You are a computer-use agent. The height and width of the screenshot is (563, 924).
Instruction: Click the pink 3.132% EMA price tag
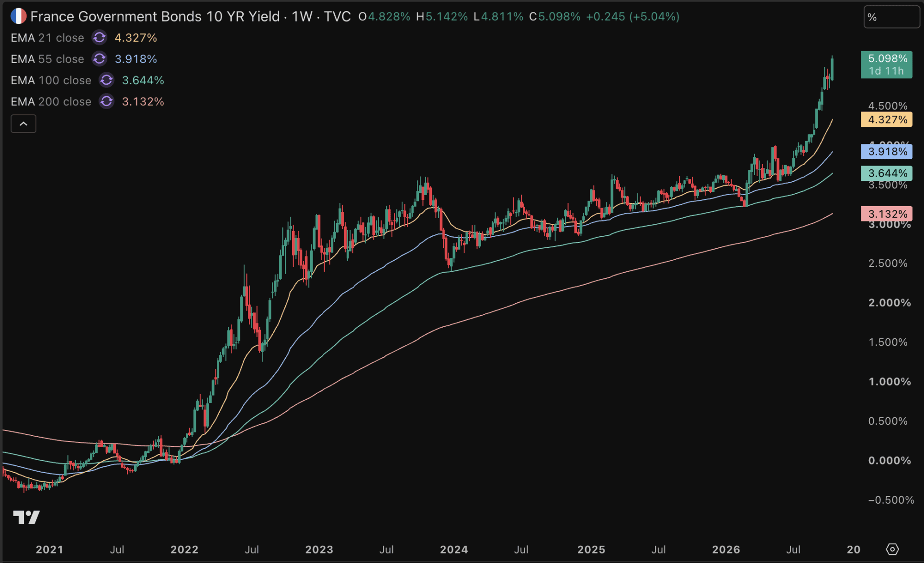click(887, 214)
